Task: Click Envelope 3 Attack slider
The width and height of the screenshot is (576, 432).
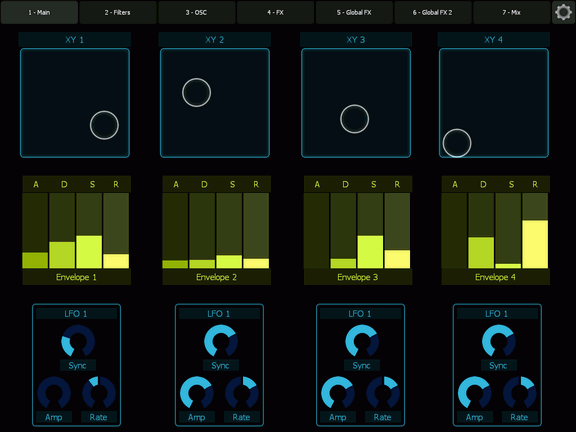Action: (316, 231)
